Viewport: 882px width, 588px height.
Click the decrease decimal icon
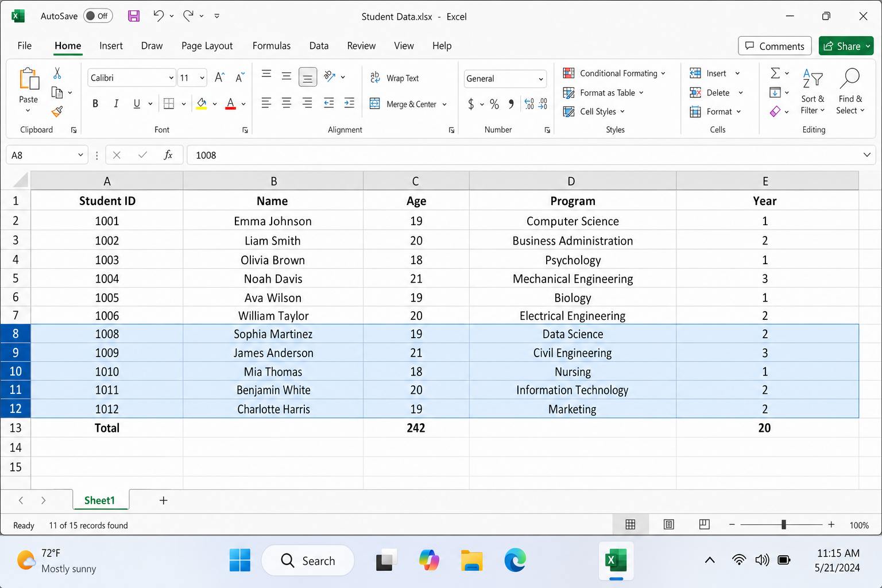pos(543,104)
